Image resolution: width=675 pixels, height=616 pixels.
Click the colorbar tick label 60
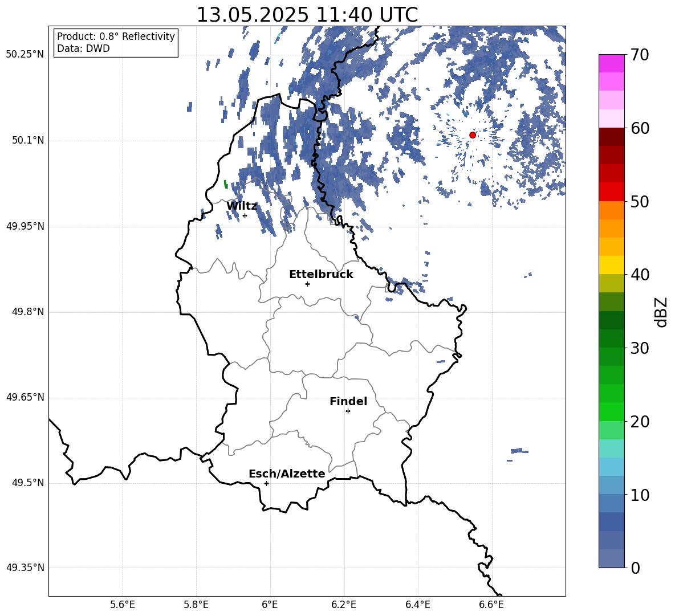point(640,128)
